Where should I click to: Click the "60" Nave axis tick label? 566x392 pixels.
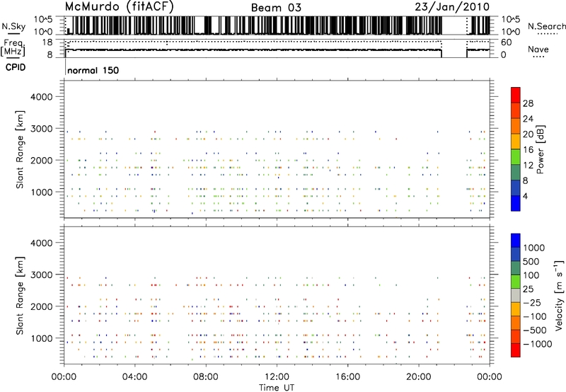coord(506,42)
